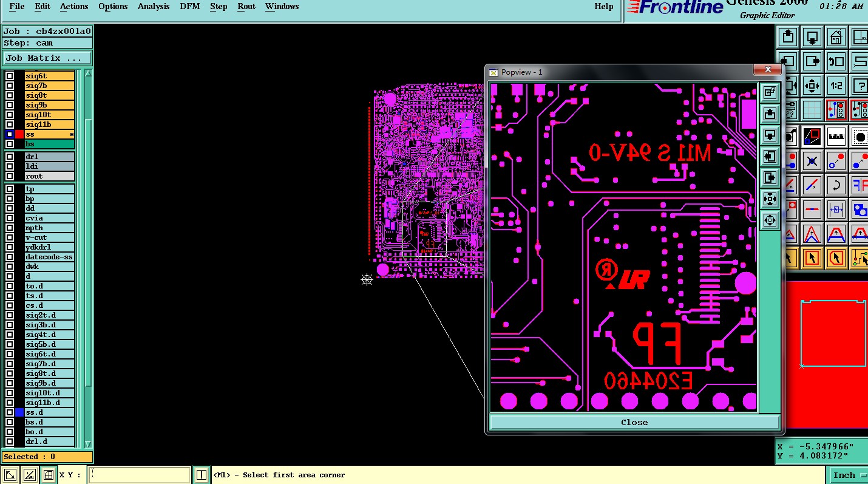Click the X Y coordinate input field

pos(140,475)
